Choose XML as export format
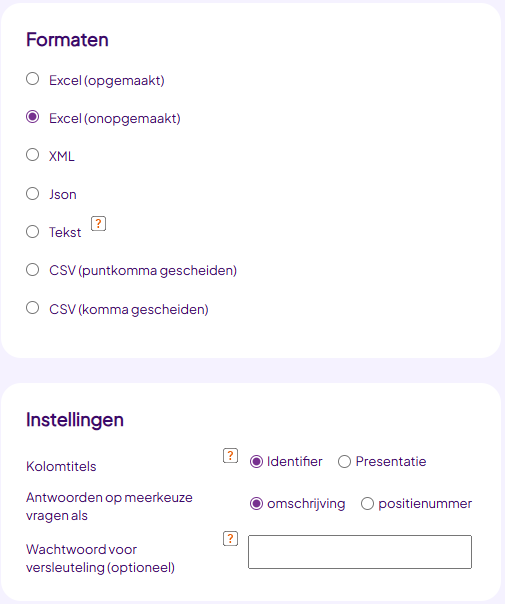Image resolution: width=505 pixels, height=604 pixels. click(x=32, y=155)
